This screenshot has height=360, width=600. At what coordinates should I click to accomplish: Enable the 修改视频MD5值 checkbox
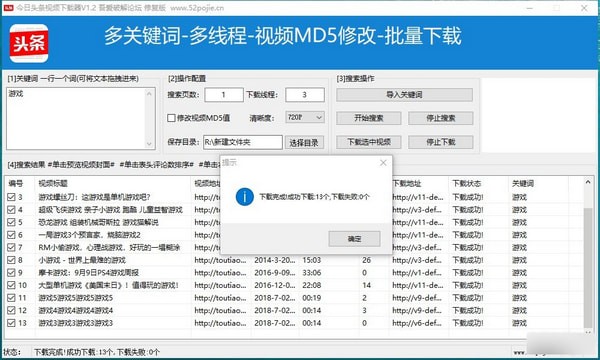171,118
